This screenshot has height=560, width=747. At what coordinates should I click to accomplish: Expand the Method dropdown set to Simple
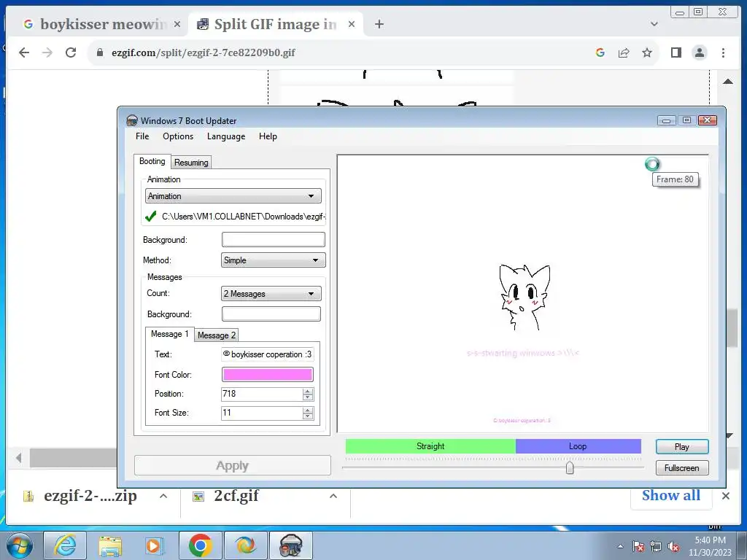point(274,260)
